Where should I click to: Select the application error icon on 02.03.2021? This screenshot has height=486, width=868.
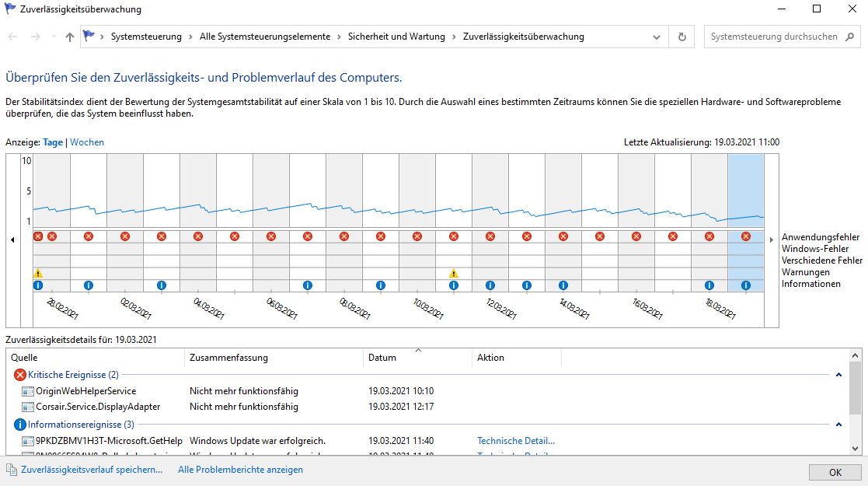point(125,236)
